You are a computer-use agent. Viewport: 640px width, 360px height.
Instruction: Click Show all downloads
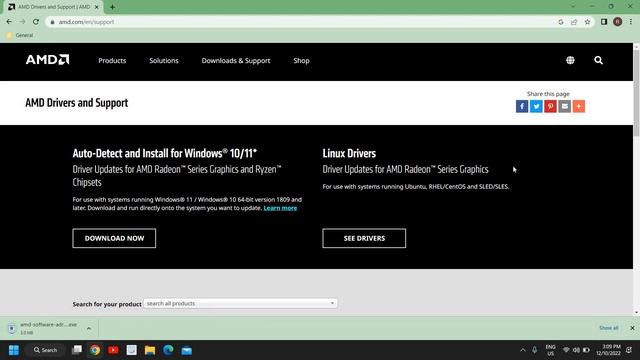pos(609,328)
